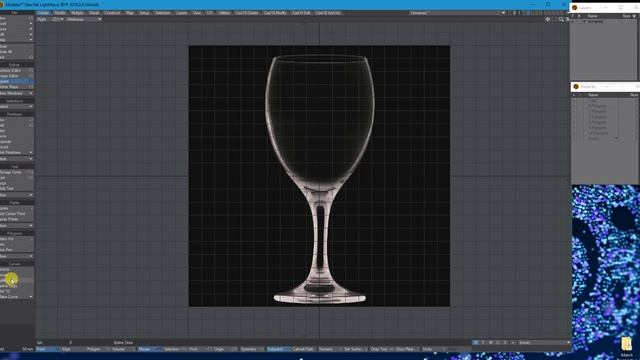Open the Surface Editor

click(16, 71)
